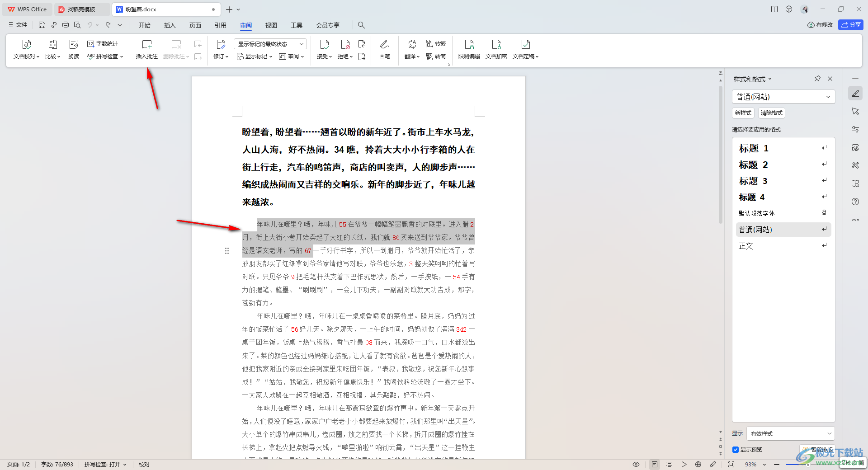Click the 拒绝 reject changes icon
The width and height of the screenshot is (868, 470).
[x=345, y=44]
